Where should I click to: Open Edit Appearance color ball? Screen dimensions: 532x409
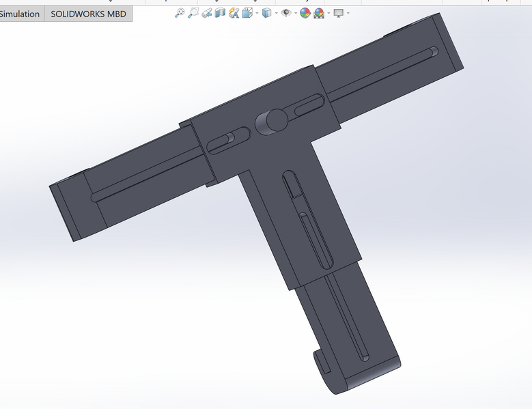click(305, 13)
